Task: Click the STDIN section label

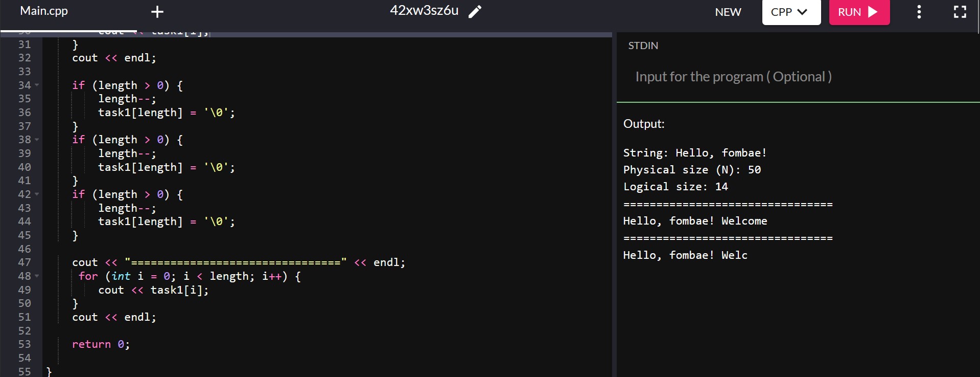Action: 643,46
